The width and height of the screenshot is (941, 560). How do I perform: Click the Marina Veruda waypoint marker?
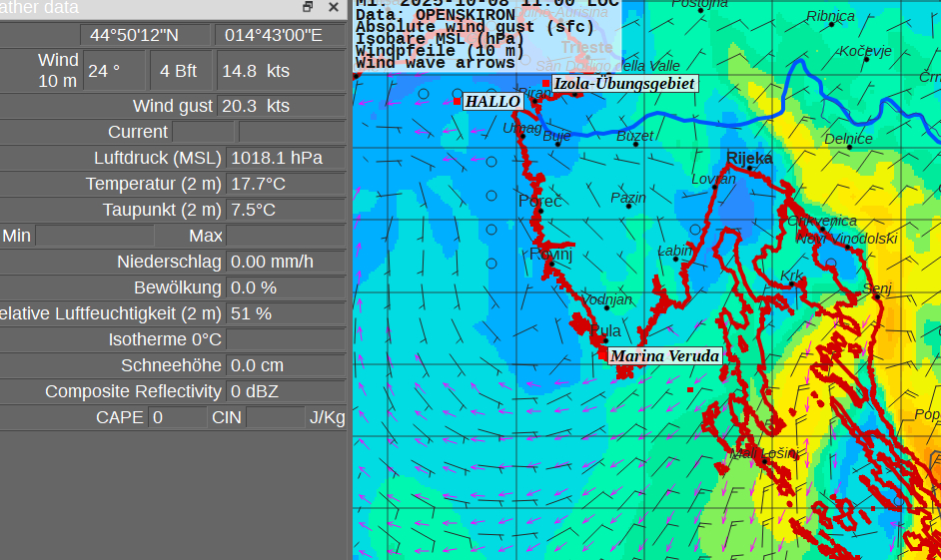[602, 354]
